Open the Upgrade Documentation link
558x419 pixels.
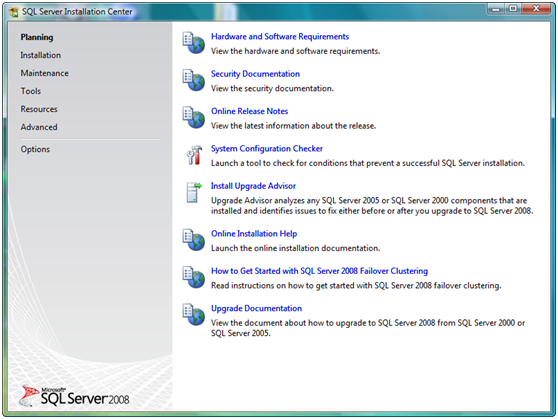click(256, 309)
